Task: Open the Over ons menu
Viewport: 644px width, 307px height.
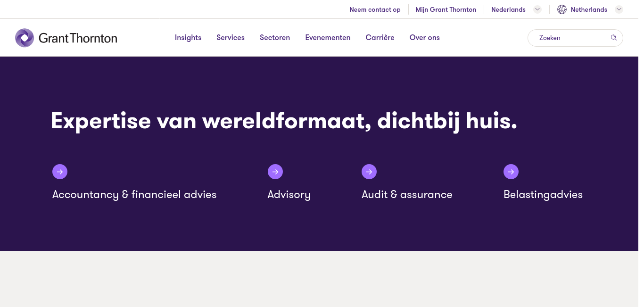Action: (x=425, y=38)
